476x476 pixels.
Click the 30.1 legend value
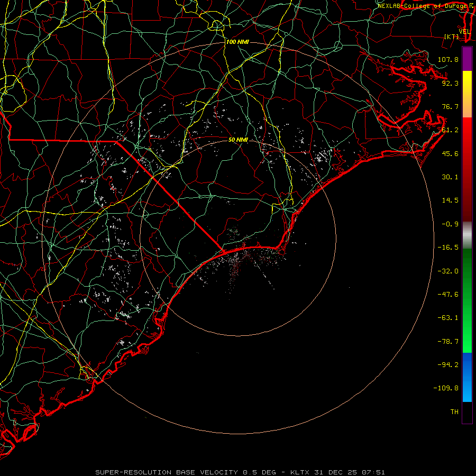(x=450, y=177)
